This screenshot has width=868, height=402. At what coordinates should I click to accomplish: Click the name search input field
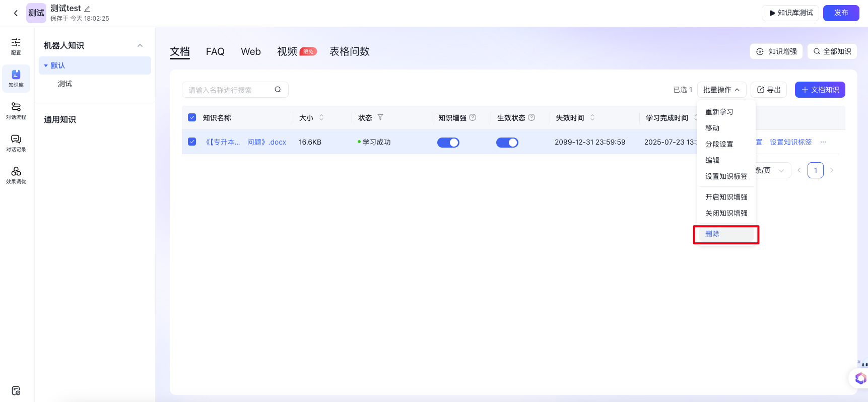(x=229, y=90)
